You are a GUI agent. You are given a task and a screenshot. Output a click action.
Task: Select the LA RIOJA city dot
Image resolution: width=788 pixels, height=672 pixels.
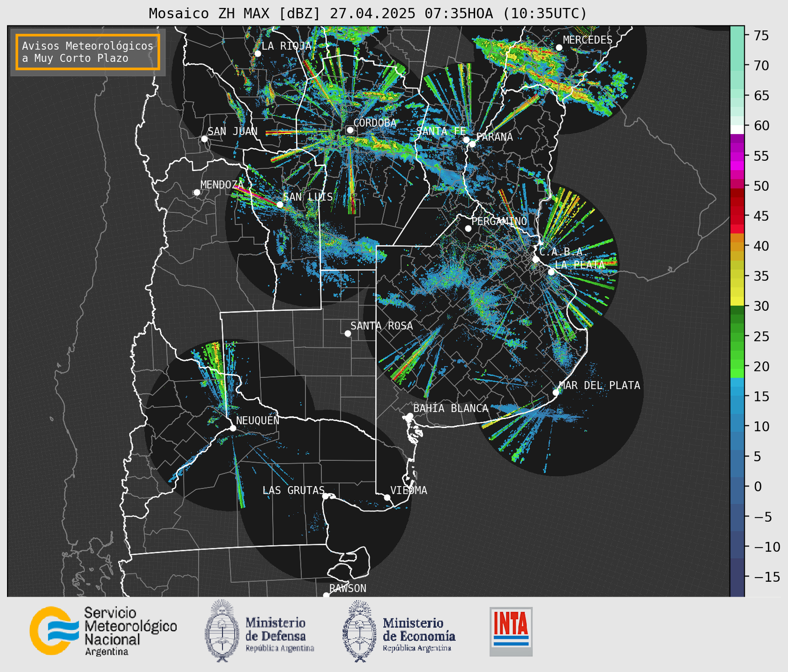pyautogui.click(x=257, y=54)
